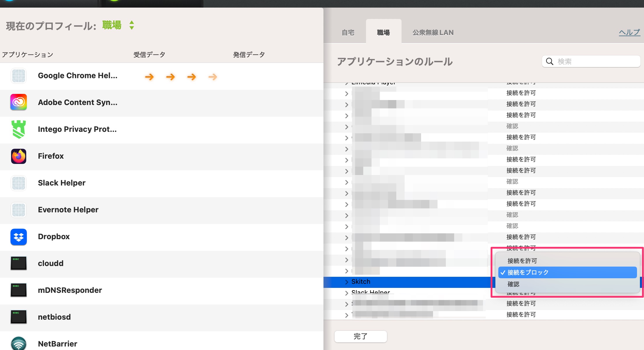Click the 受信データ column header
This screenshot has width=644, height=350.
click(149, 55)
